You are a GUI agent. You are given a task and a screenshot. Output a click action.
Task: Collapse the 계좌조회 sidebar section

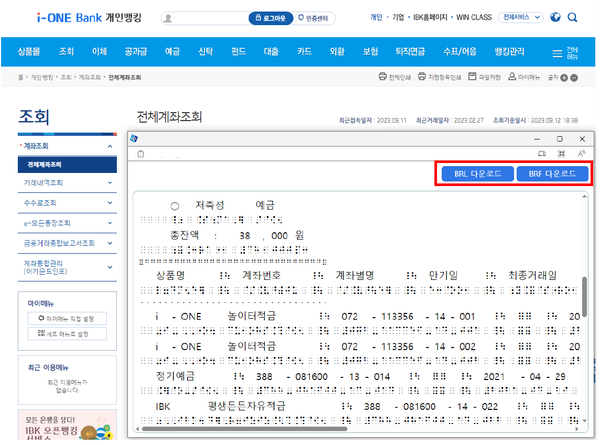coord(110,147)
